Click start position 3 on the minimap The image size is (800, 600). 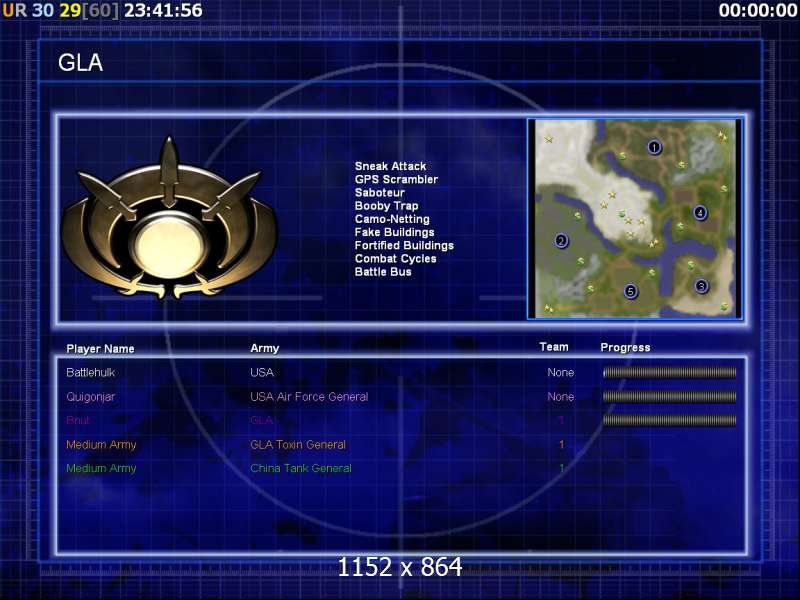point(702,286)
